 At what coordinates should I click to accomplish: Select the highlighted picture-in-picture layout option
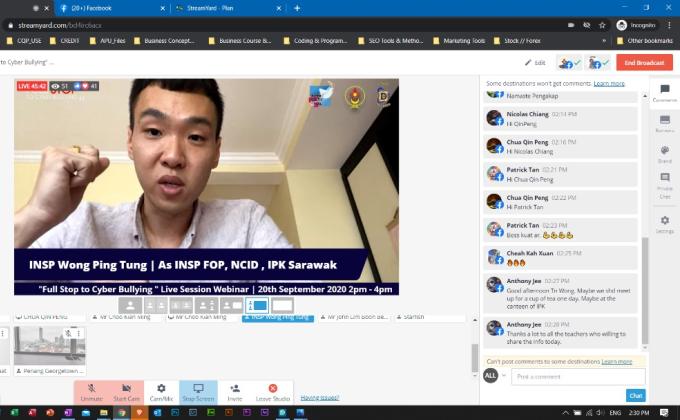pyautogui.click(x=257, y=305)
